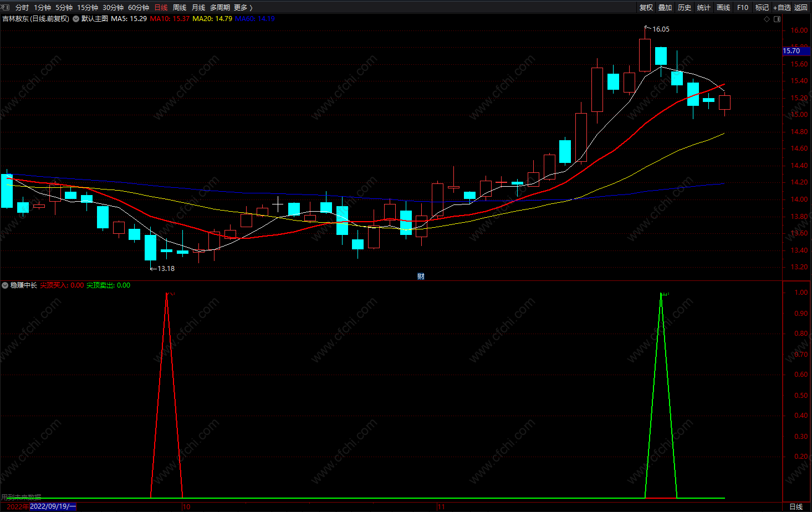The width and height of the screenshot is (812, 512).
Task: Select the 1分钟 period tab
Action: tap(43, 7)
